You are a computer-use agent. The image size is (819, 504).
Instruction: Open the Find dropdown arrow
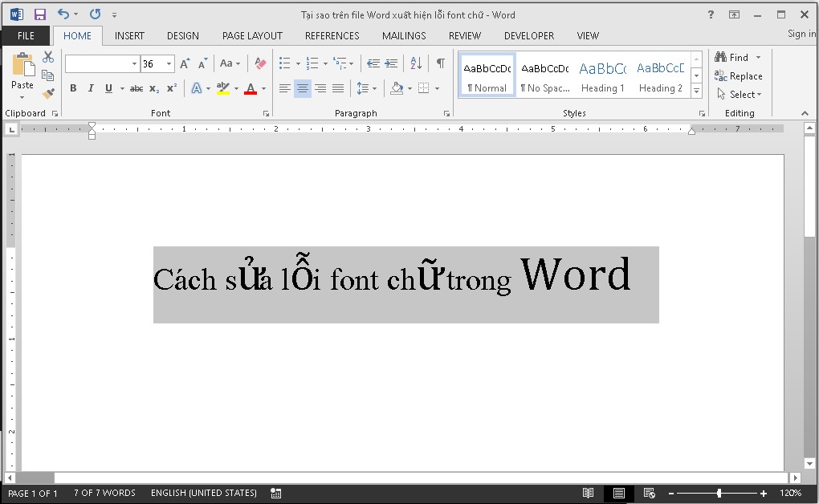(759, 58)
